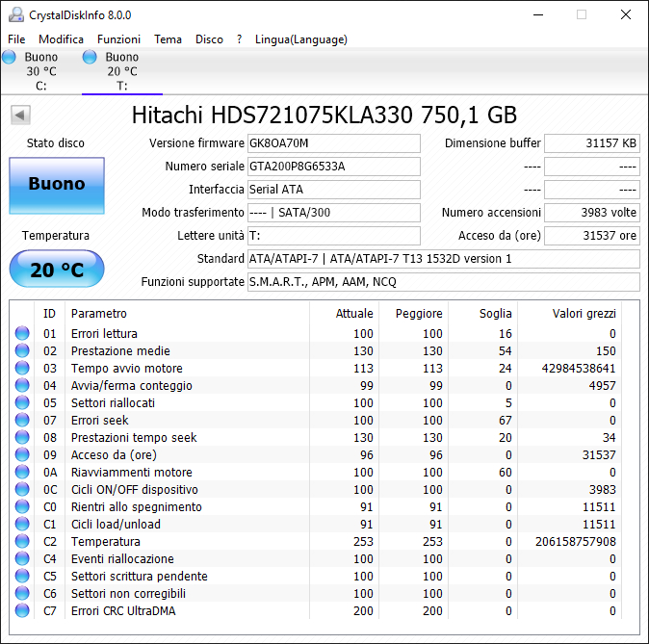Click status orb for Settori riallocati row

point(22,402)
